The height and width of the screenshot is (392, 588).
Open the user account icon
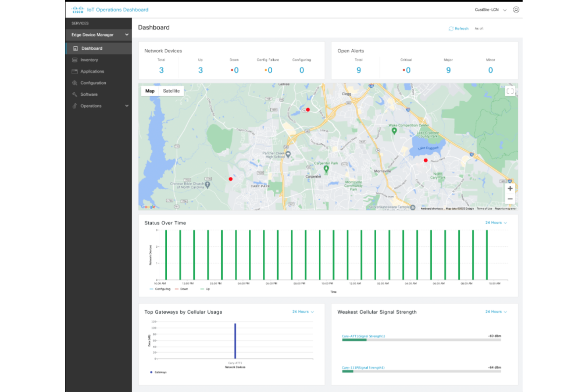click(516, 10)
